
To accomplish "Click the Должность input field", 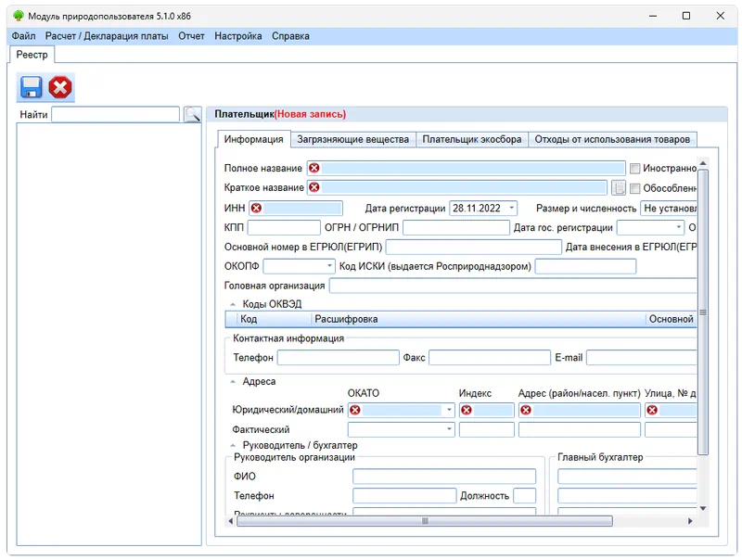I will point(524,496).
